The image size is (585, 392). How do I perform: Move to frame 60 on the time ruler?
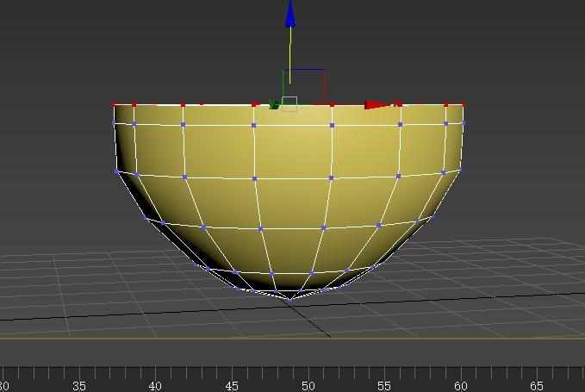pos(460,385)
